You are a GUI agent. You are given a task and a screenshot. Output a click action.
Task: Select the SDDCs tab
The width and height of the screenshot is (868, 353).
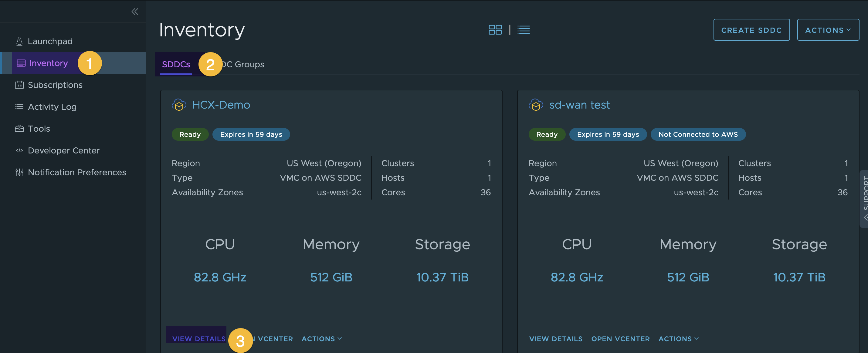point(176,64)
